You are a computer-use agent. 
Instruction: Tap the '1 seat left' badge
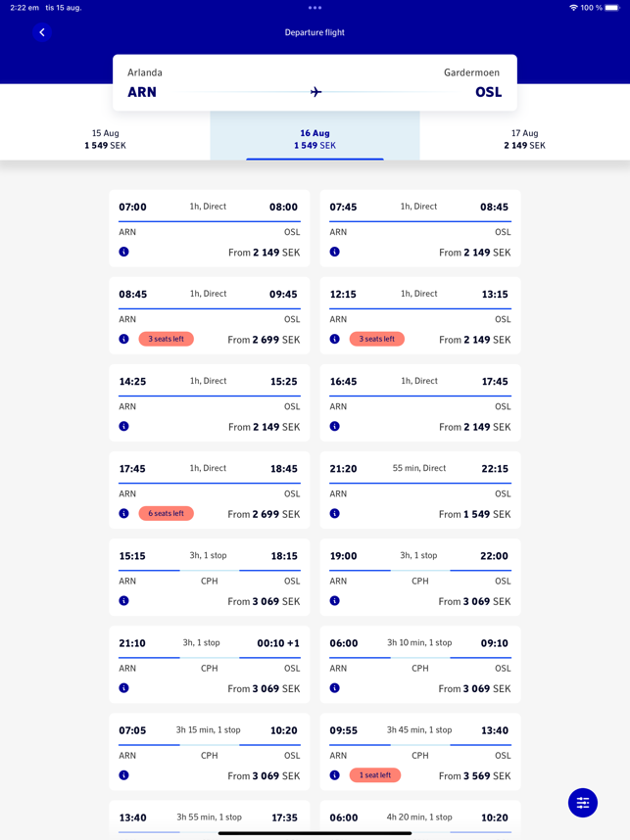pos(375,774)
